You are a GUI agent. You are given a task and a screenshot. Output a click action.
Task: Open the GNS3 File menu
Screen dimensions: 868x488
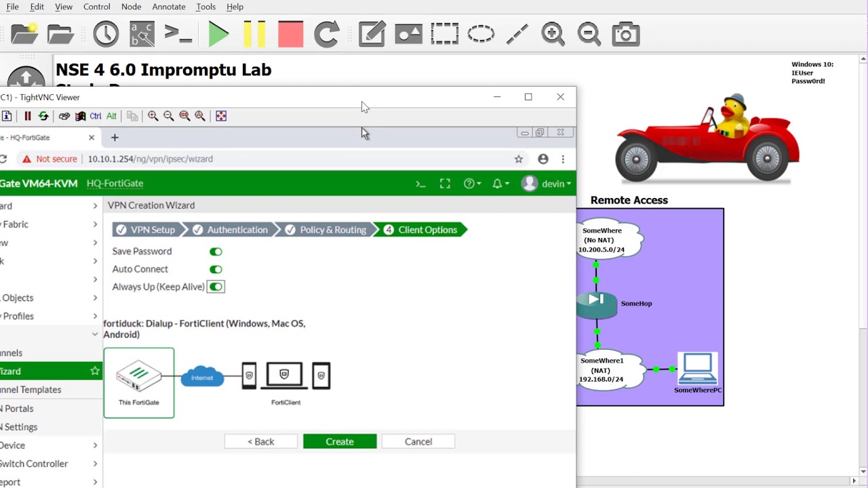pyautogui.click(x=12, y=7)
